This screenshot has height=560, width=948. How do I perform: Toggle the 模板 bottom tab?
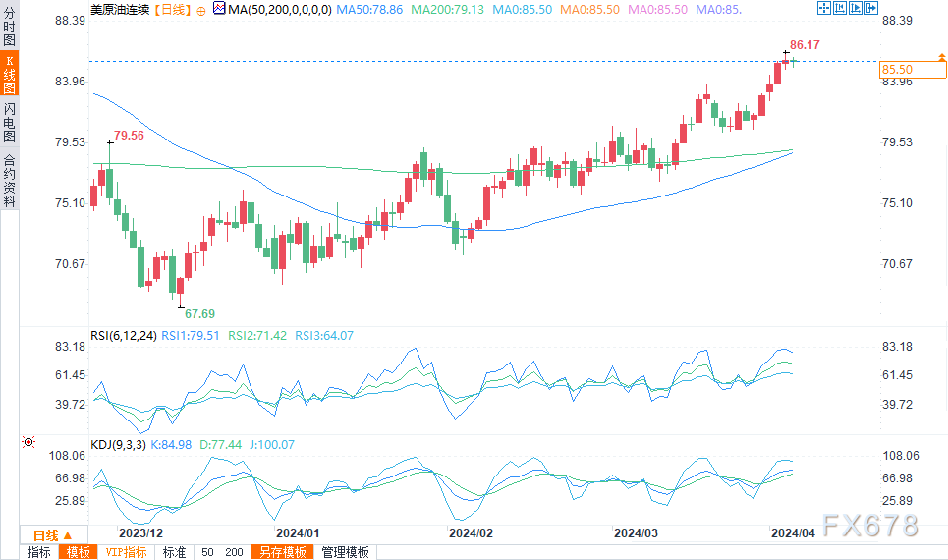point(78,552)
